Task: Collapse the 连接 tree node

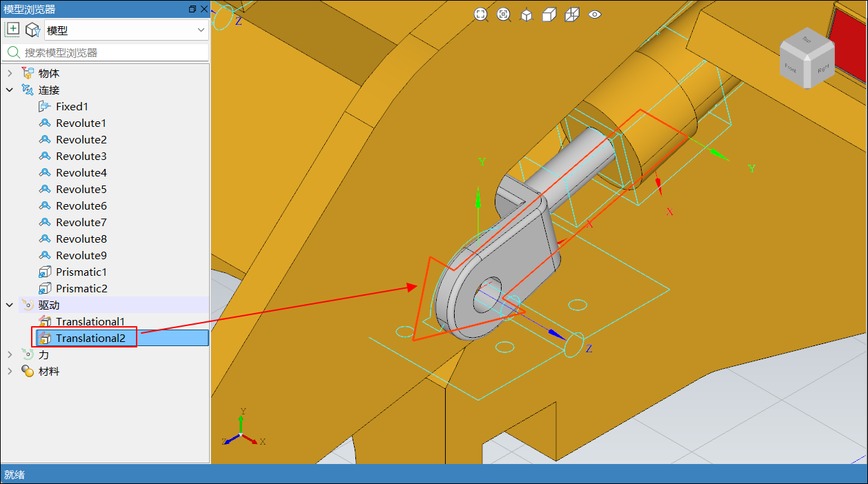Action: click(10, 90)
